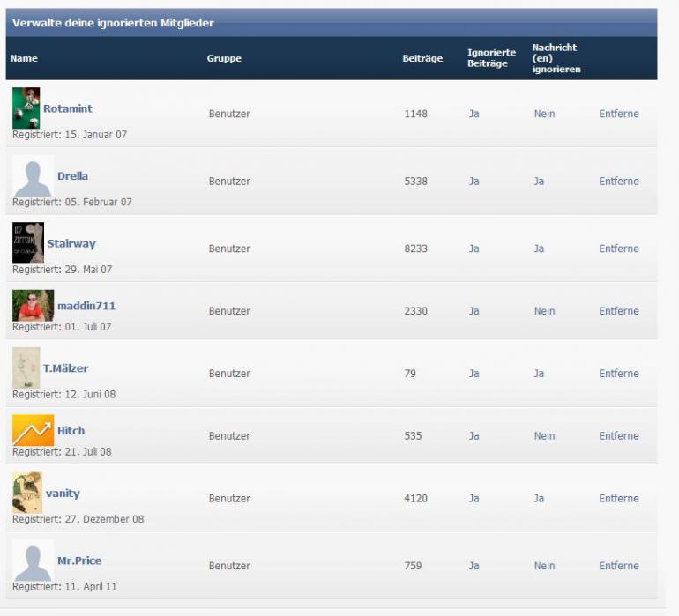Click 'Registriert: 05. Februar 07' text

tap(72, 202)
